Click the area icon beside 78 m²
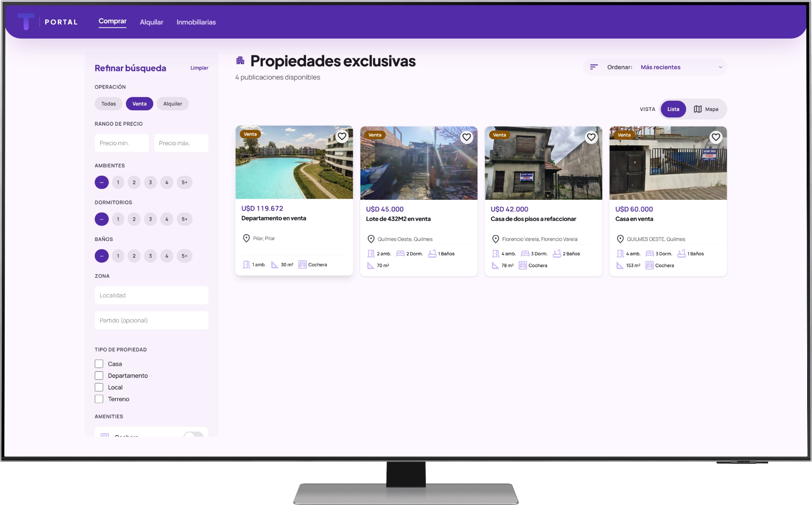Viewport: 812px width, 505px height. point(496,266)
